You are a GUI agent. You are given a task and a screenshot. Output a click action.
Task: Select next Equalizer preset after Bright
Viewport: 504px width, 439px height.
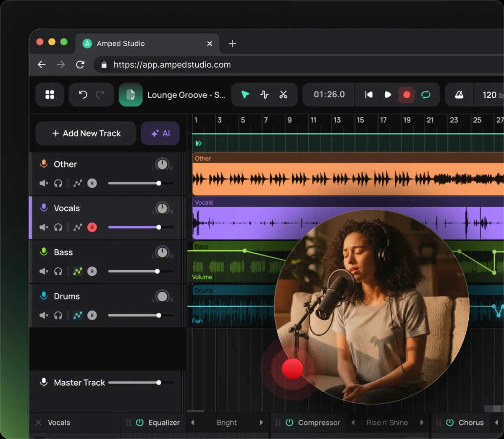261,423
